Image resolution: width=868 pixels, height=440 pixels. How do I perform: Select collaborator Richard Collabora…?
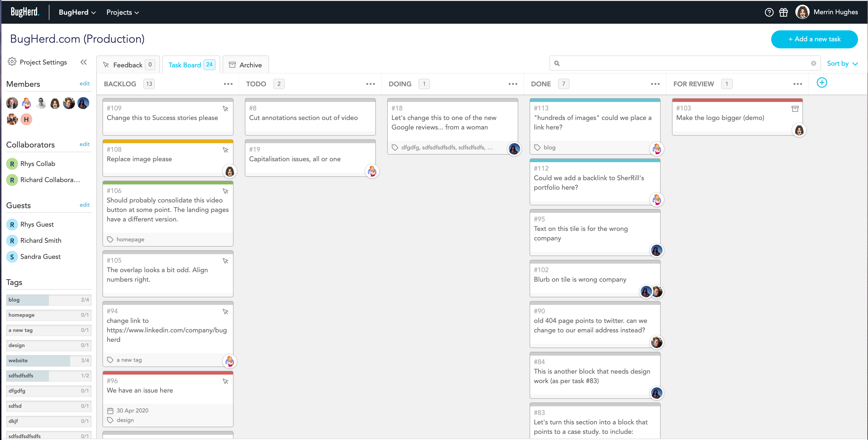[43, 180]
